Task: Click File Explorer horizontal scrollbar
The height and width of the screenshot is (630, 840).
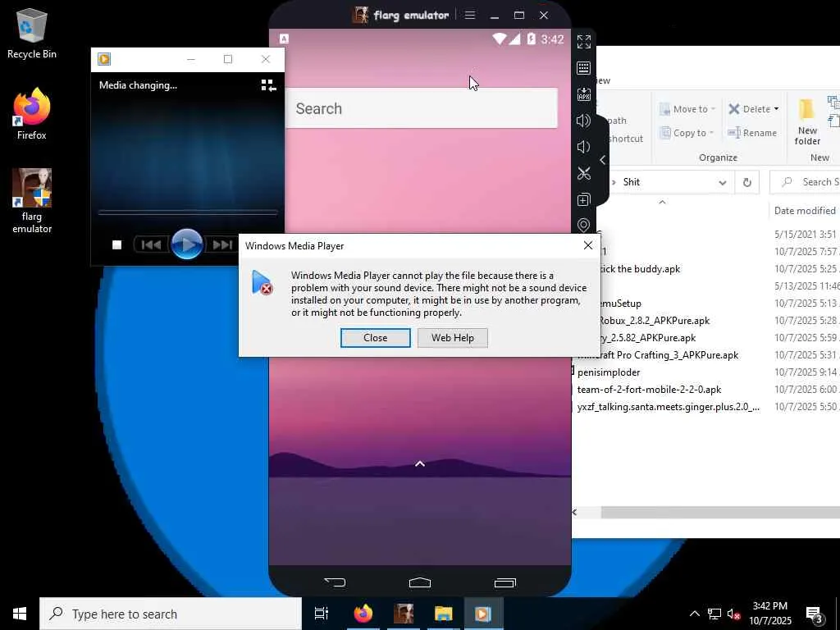Action: [x=720, y=513]
